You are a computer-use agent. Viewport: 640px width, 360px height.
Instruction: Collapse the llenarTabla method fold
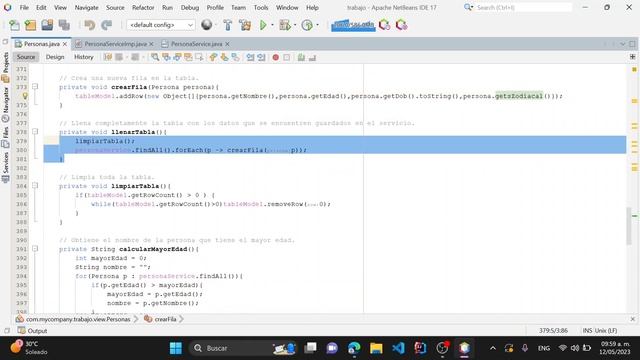35,131
